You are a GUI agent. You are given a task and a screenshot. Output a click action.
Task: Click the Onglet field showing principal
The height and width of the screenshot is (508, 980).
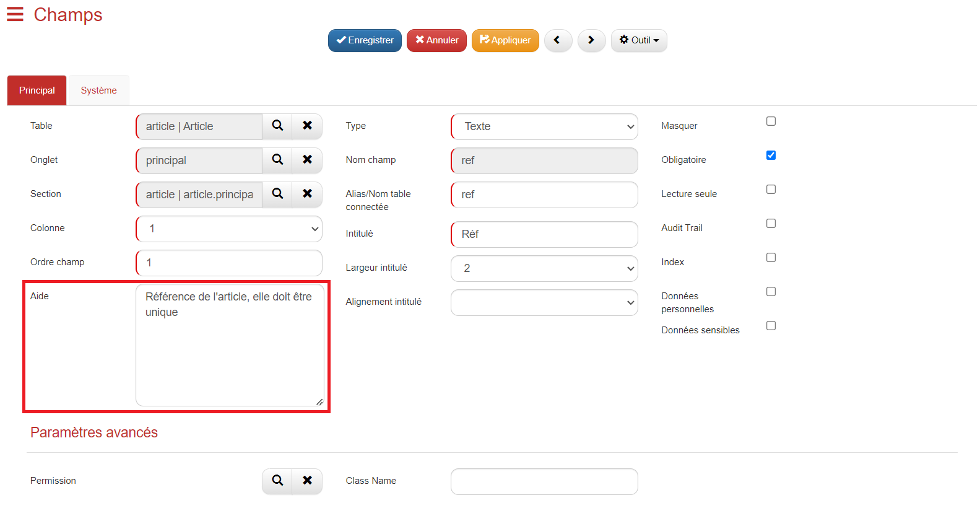coord(199,160)
